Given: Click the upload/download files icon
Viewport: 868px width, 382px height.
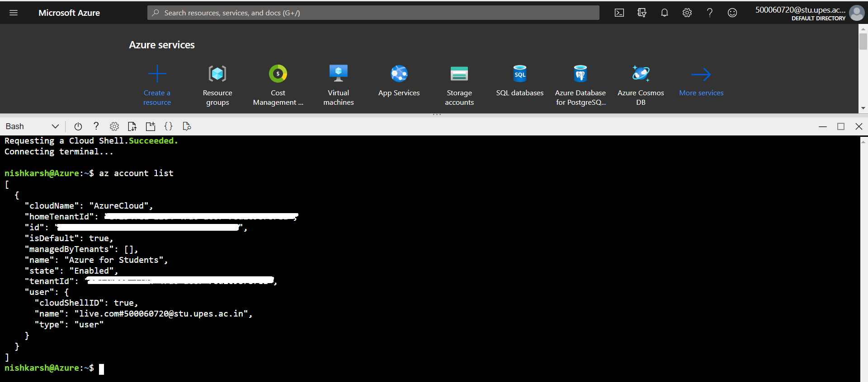Looking at the screenshot, I should [132, 126].
